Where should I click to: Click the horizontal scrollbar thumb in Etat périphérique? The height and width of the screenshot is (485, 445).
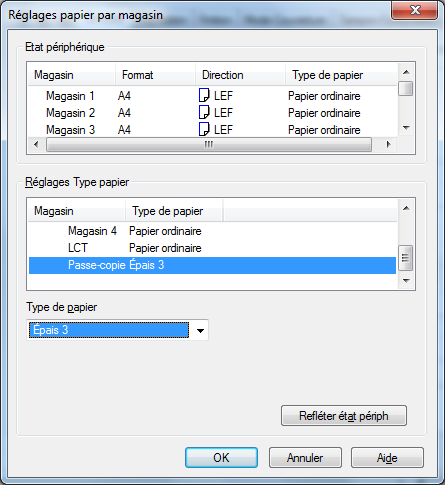[209, 145]
